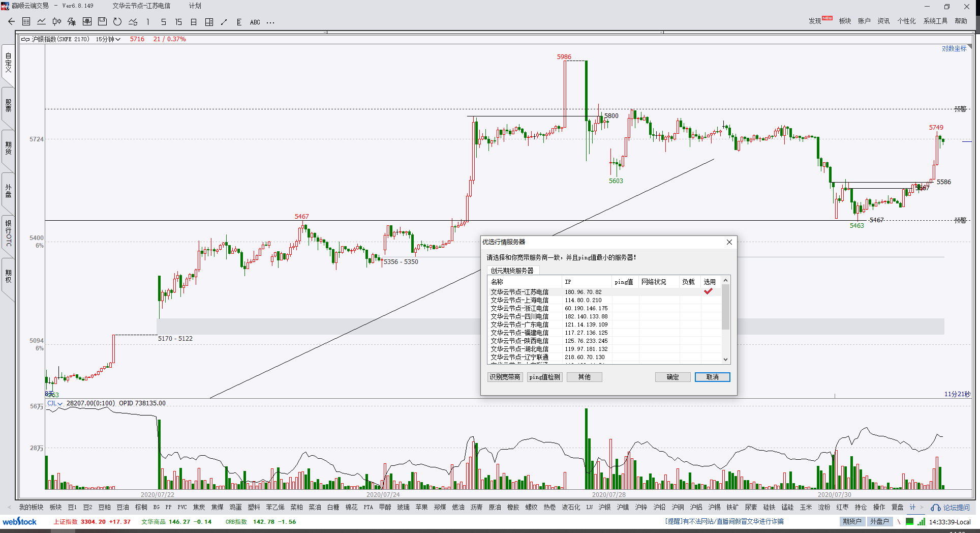Screen dimensions: 980x533
Task: Open the 沪银 bottom tab
Action: tap(604, 507)
